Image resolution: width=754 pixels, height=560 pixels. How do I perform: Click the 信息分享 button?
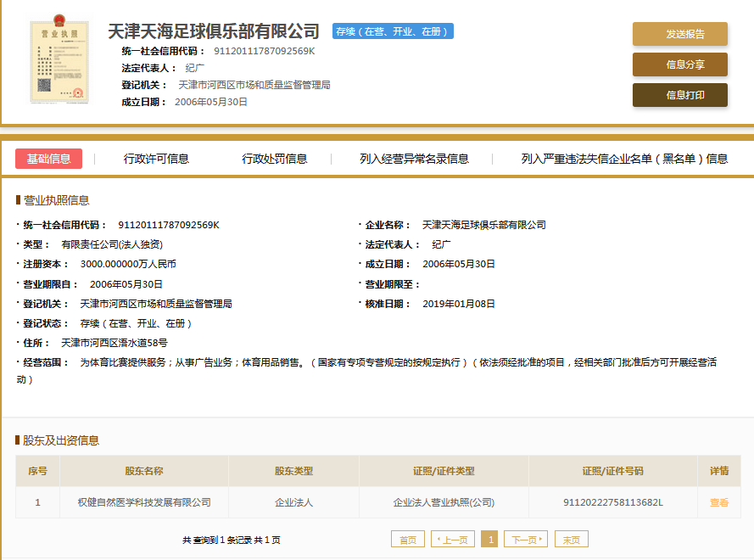click(x=679, y=64)
